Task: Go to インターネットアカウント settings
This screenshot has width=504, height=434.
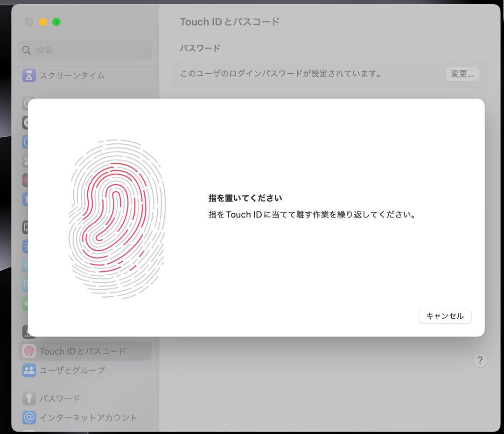Action: pyautogui.click(x=88, y=417)
